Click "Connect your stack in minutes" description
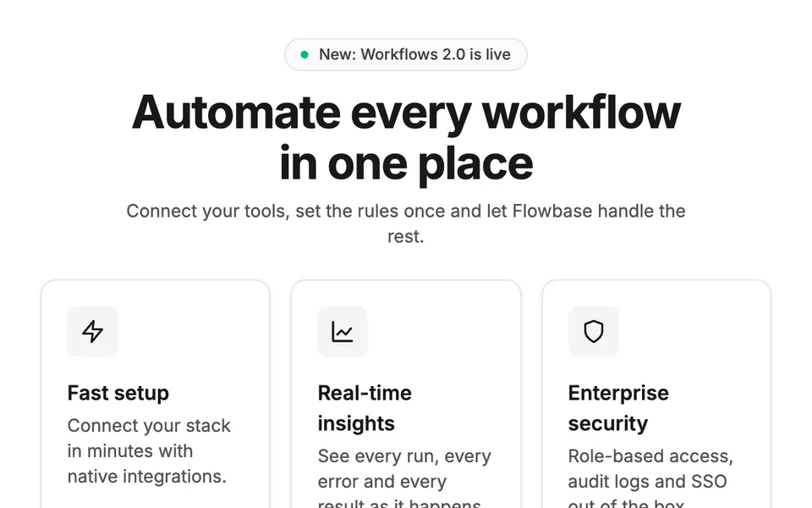The image size is (812, 508). click(x=149, y=451)
